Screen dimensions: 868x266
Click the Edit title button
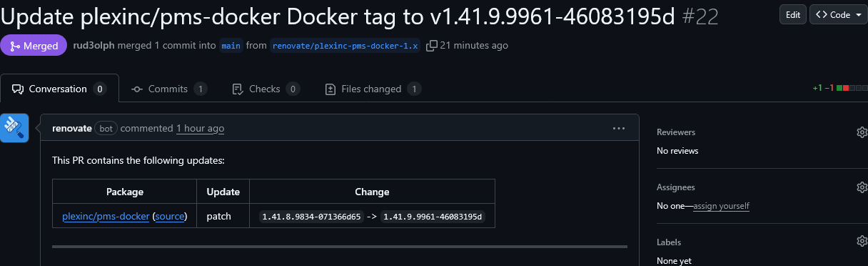click(793, 14)
